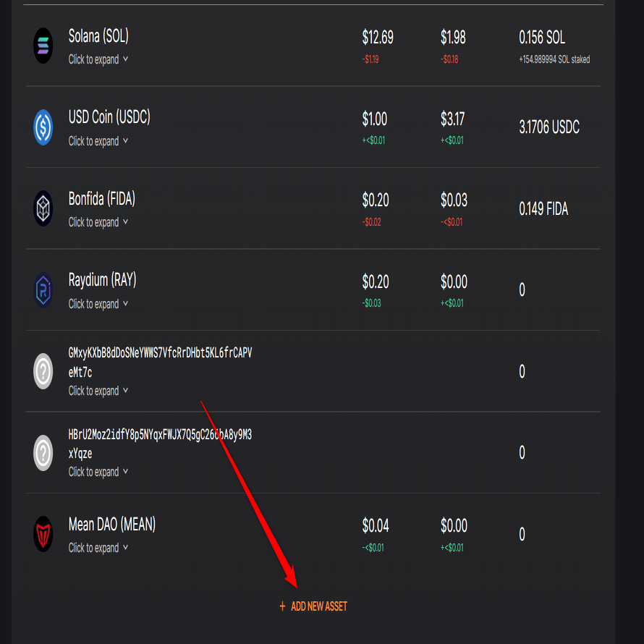Click the Raydium token logo icon
Screen dimensions: 644x644
(x=43, y=291)
